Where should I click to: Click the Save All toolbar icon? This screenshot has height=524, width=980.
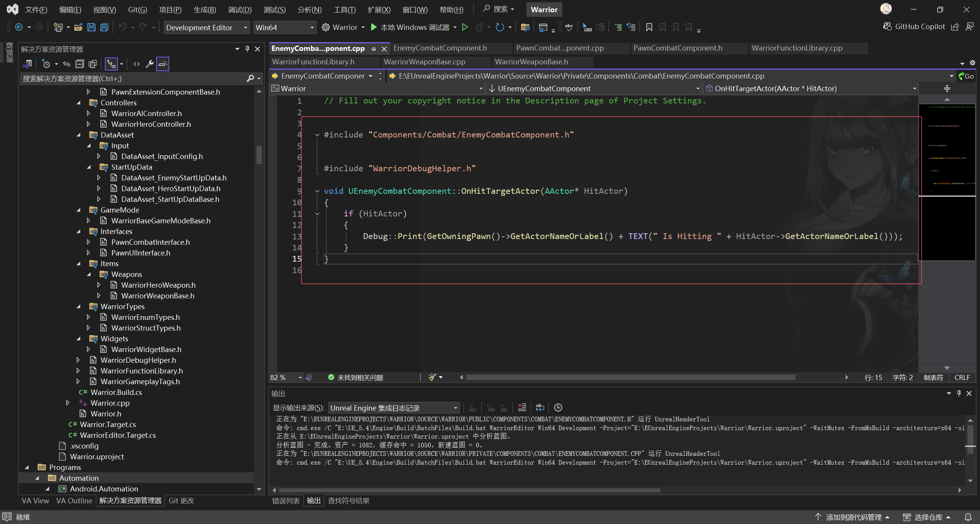click(104, 27)
